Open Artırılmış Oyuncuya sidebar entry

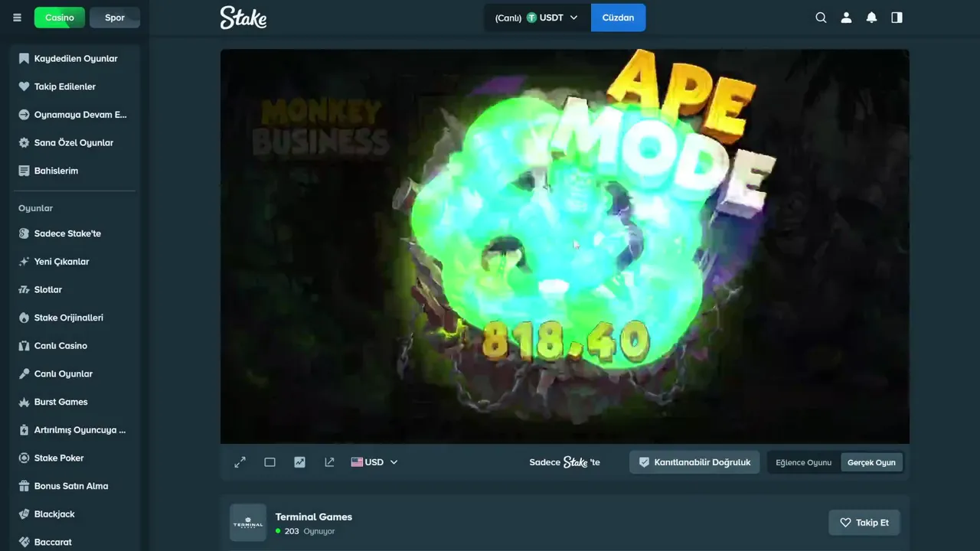[75, 430]
